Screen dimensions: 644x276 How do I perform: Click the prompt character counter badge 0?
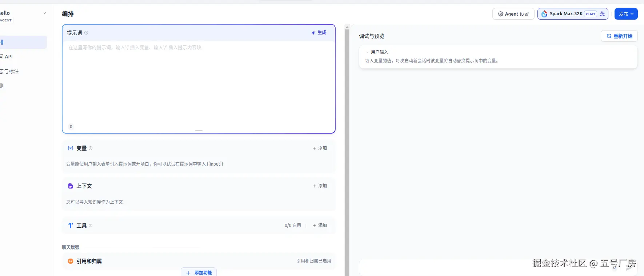tap(71, 127)
